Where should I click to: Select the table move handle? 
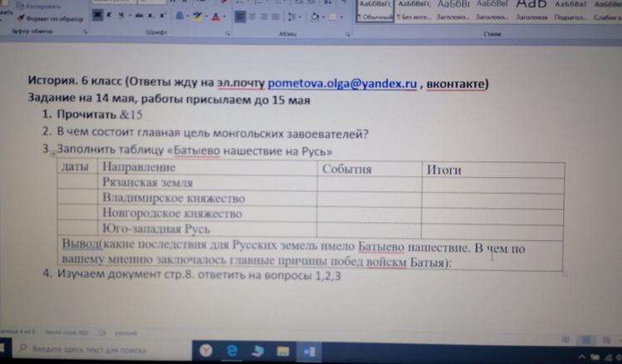coord(52,155)
